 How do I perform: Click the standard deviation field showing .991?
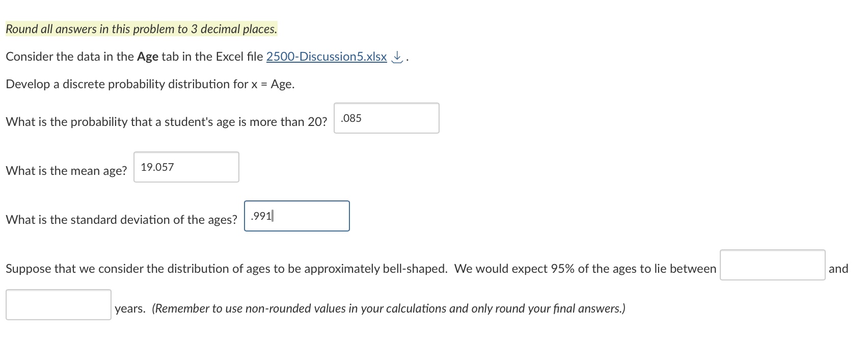click(x=296, y=216)
